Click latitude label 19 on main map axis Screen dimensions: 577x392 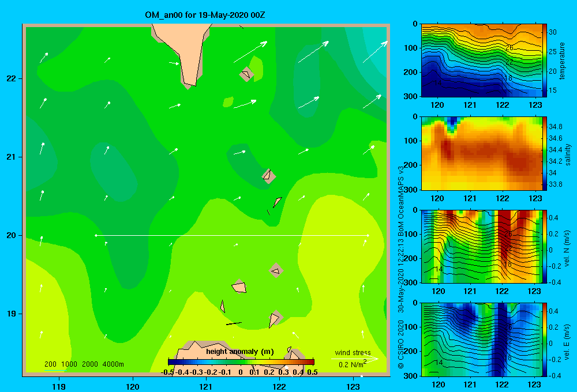point(12,314)
